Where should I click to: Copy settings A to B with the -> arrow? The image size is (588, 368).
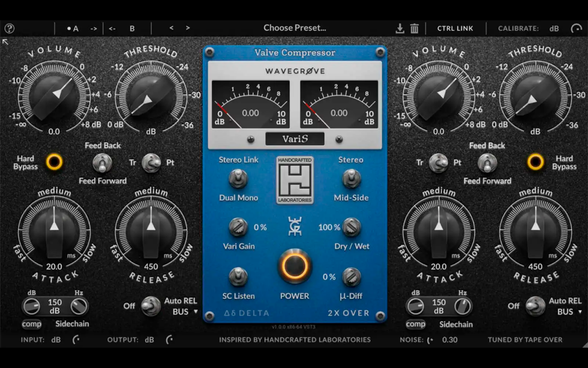click(94, 29)
